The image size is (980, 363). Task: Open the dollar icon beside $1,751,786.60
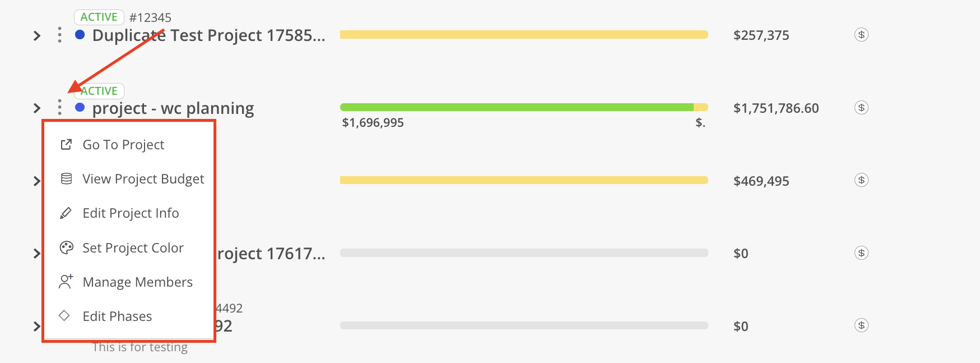coord(861,108)
